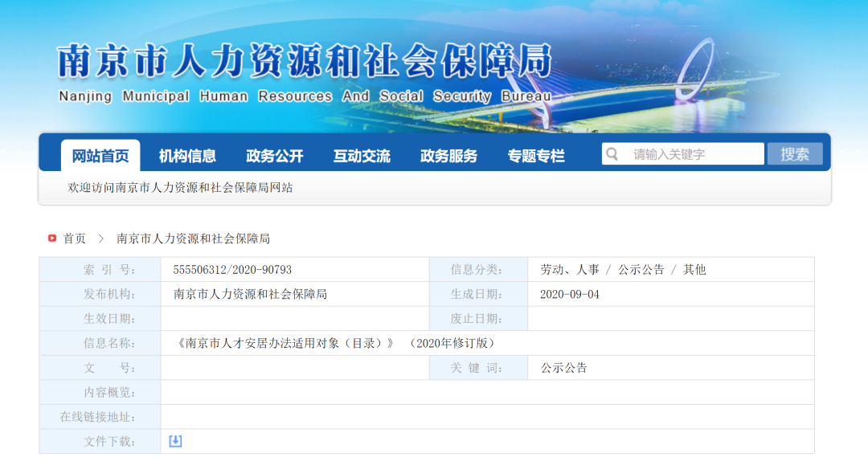Open the 机构信息 menu
The height and width of the screenshot is (461, 868).
click(187, 156)
